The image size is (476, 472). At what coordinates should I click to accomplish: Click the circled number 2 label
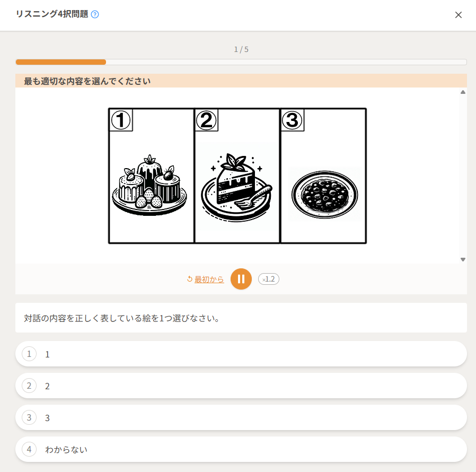click(x=206, y=120)
